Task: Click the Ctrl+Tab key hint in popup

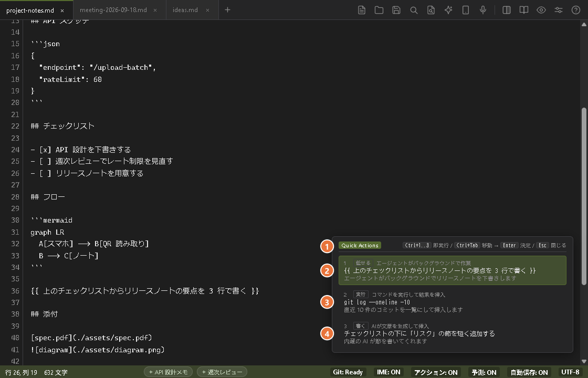Action: (467, 245)
